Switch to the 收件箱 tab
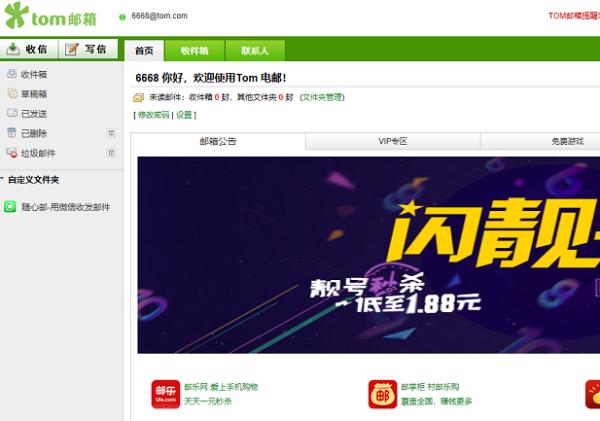The height and width of the screenshot is (421, 600). (x=194, y=51)
